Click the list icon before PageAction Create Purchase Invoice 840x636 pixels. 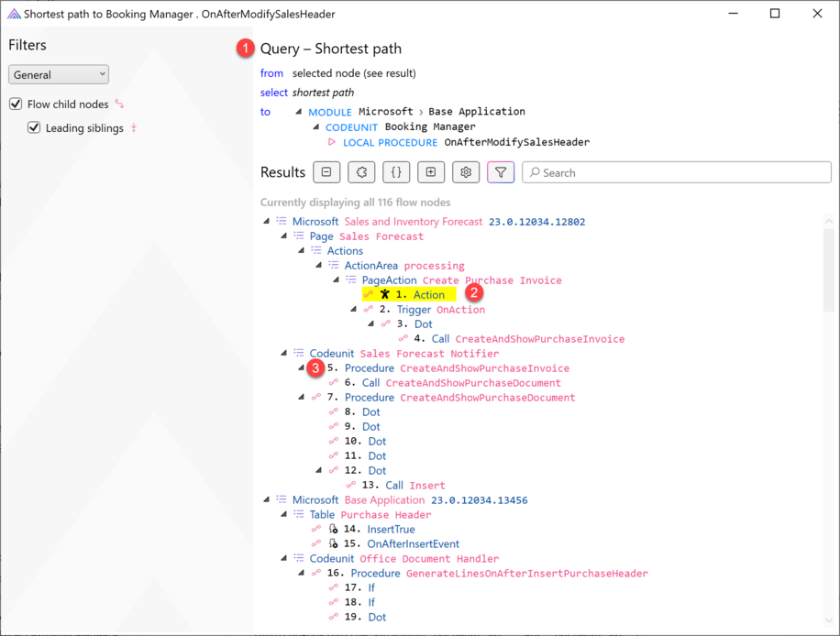coord(351,280)
